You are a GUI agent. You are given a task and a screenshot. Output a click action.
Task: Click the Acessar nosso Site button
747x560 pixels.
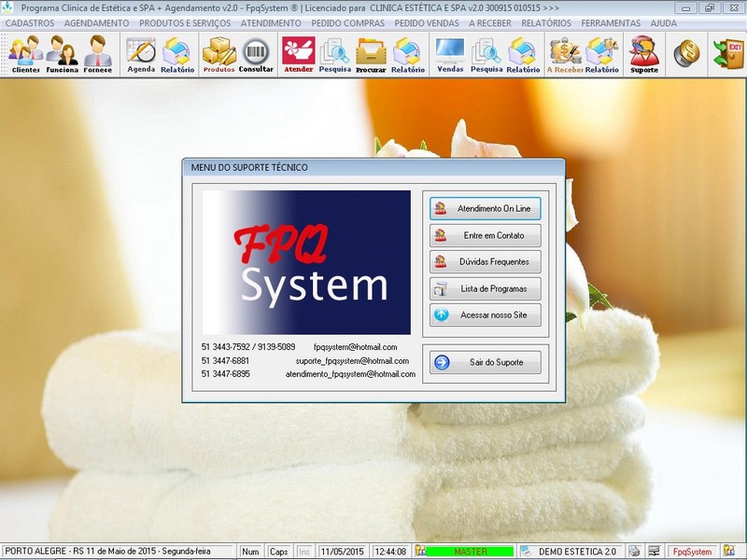[x=485, y=315]
